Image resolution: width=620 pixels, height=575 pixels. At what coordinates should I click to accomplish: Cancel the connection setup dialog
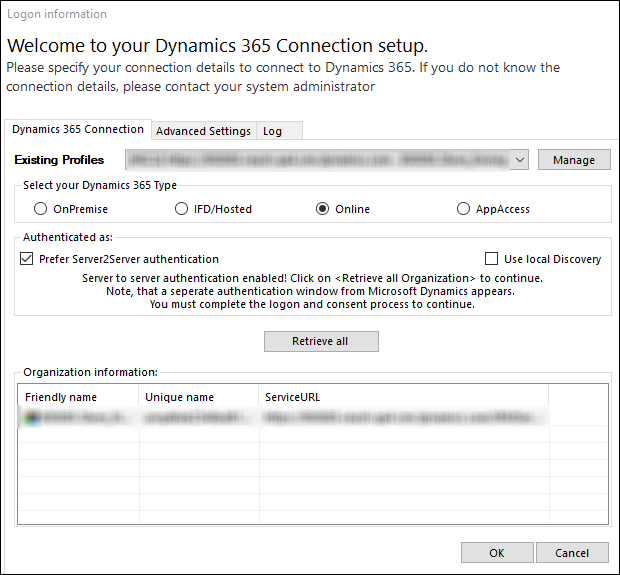(x=572, y=553)
